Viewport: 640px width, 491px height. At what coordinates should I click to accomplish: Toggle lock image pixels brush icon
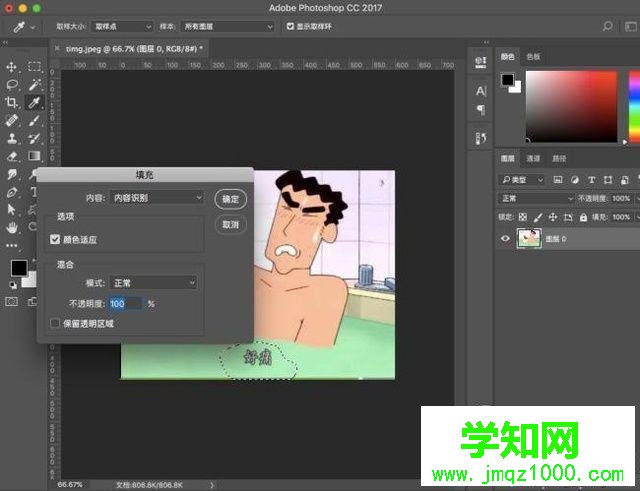click(538, 217)
